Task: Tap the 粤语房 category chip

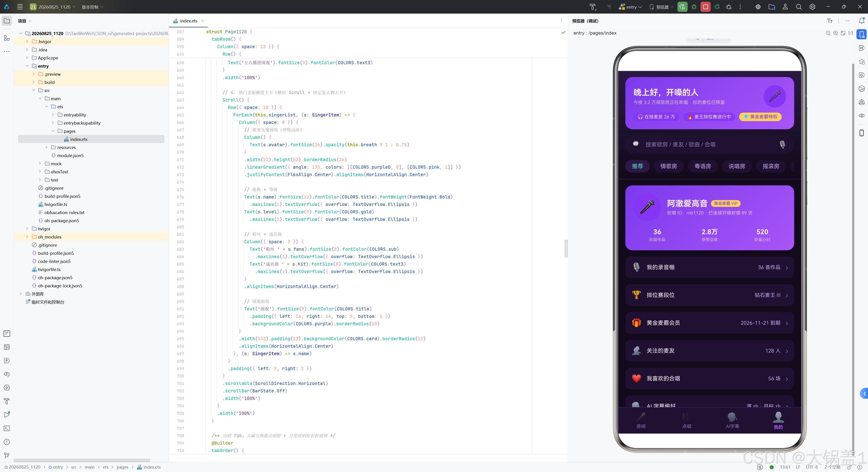Action: point(703,166)
